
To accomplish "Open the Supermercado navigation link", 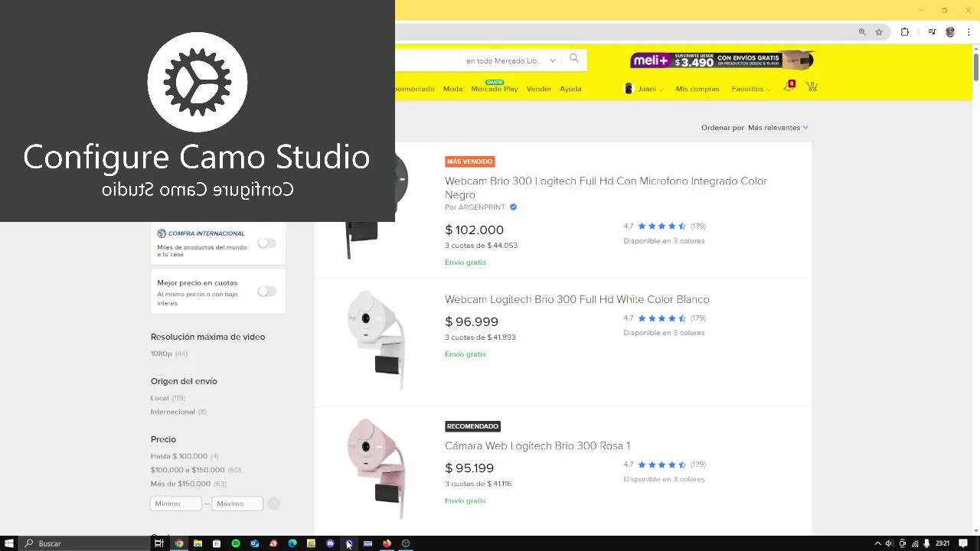I will (415, 89).
